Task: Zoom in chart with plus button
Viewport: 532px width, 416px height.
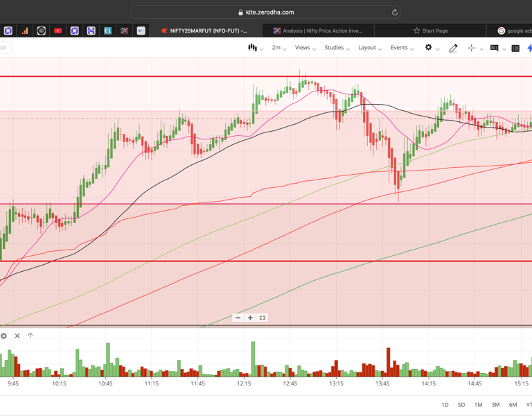Action: 250,318
